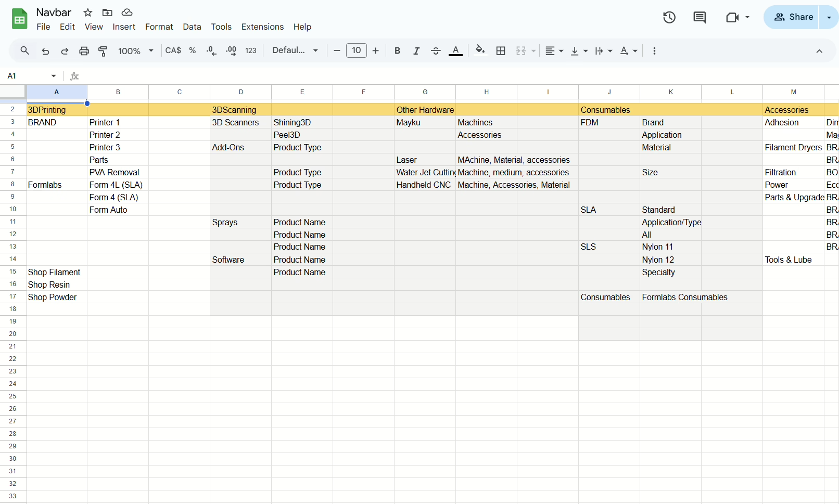Image resolution: width=839 pixels, height=504 pixels.
Task: Increase decimal places
Action: click(231, 50)
